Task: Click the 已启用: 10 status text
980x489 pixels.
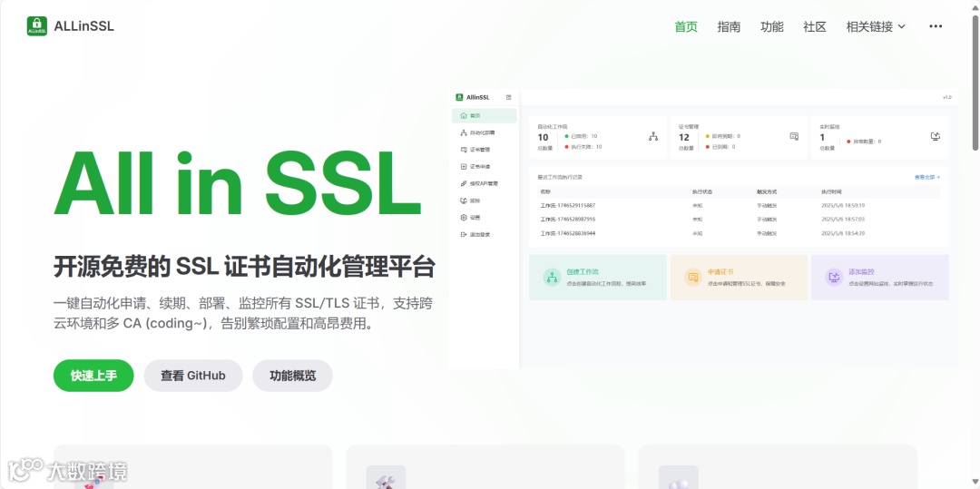Action: [583, 136]
